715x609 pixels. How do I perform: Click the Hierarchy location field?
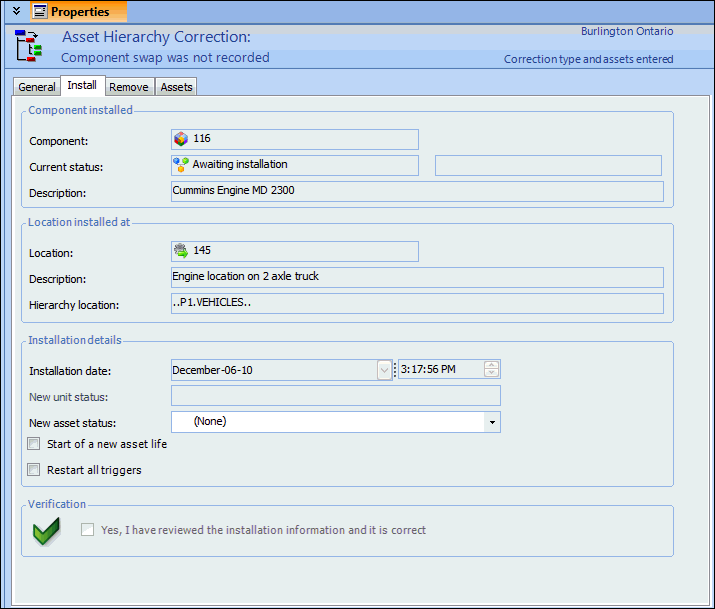(x=417, y=303)
